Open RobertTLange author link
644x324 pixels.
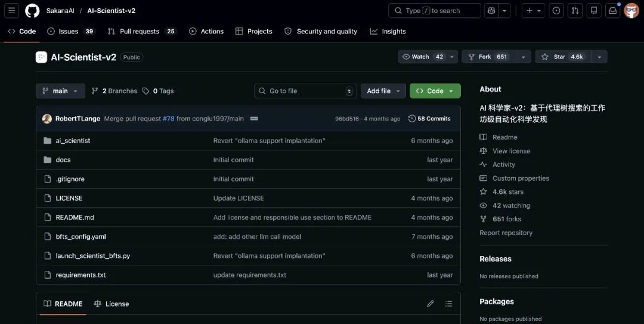tap(78, 118)
